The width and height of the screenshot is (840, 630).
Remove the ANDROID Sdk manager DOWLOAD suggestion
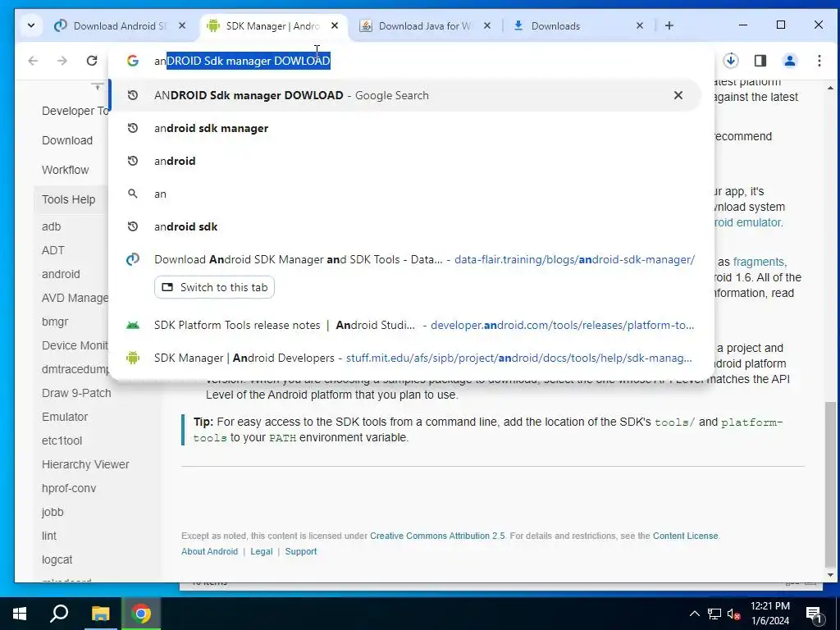[678, 95]
